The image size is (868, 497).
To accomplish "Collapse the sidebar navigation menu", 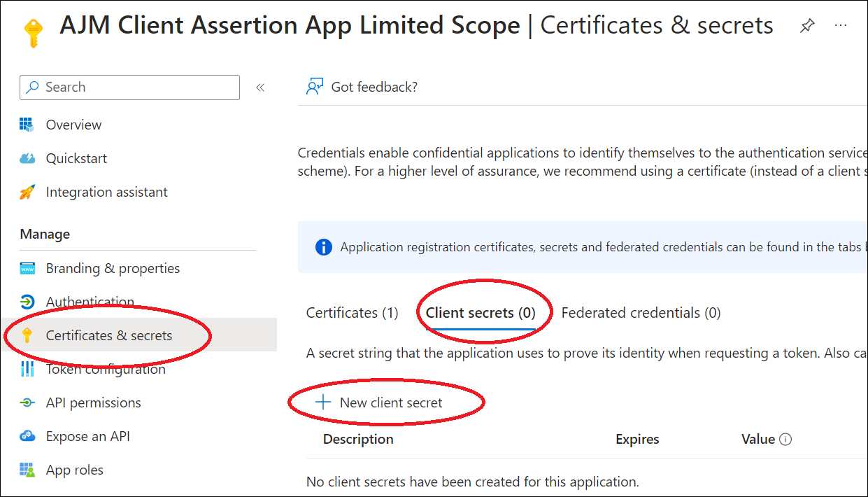I will pos(260,87).
